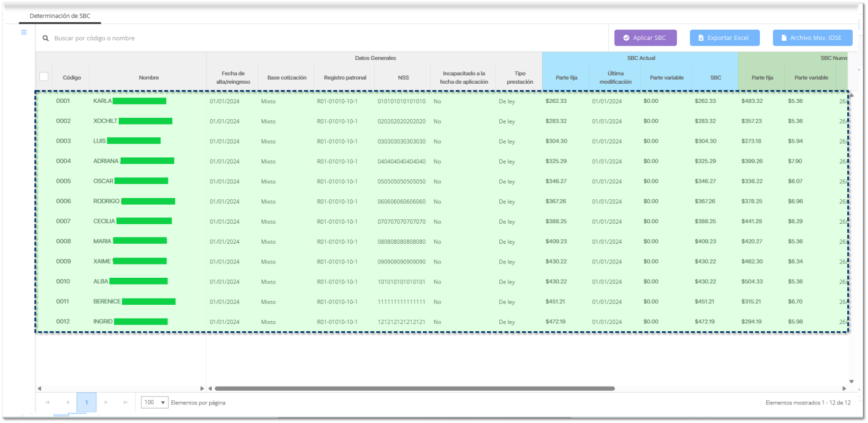Go to the next page
868x423 pixels.
click(x=106, y=402)
